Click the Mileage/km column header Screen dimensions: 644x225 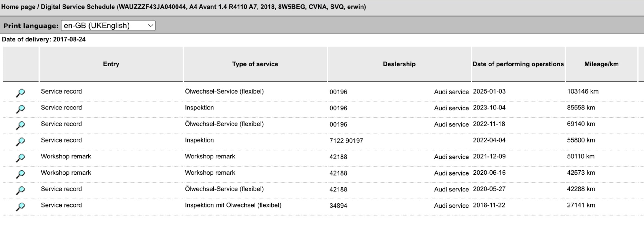tap(601, 64)
